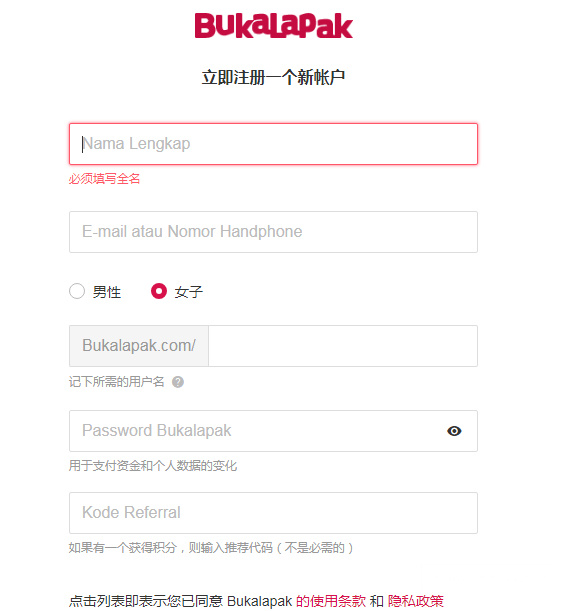Click the 立即注册一个新帐户 heading
The width and height of the screenshot is (581, 611).
click(x=273, y=77)
